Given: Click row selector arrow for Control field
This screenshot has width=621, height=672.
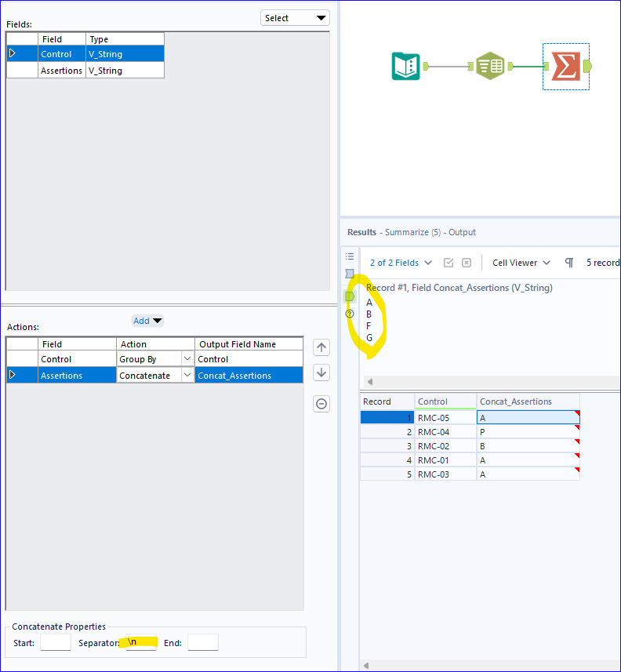Looking at the screenshot, I should (13, 53).
